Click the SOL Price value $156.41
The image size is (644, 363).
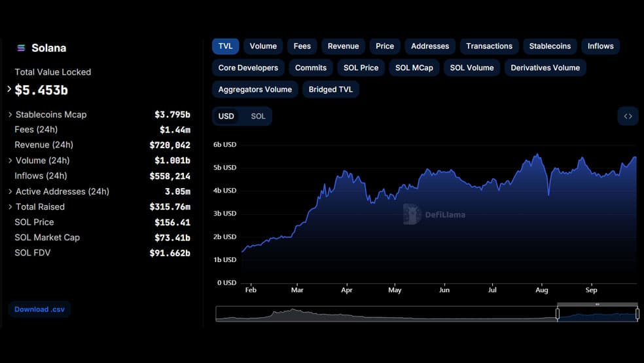click(x=173, y=222)
